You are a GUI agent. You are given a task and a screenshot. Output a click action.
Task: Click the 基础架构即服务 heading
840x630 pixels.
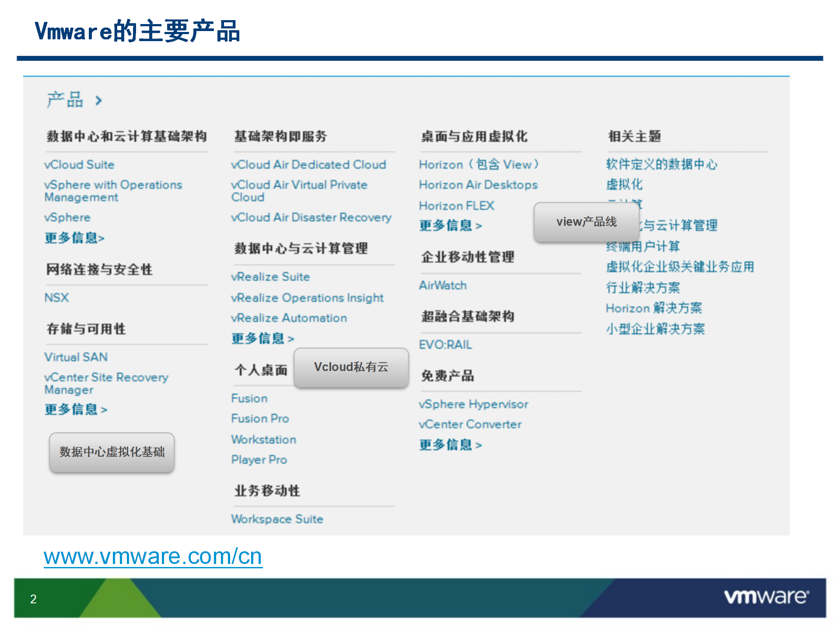280,136
